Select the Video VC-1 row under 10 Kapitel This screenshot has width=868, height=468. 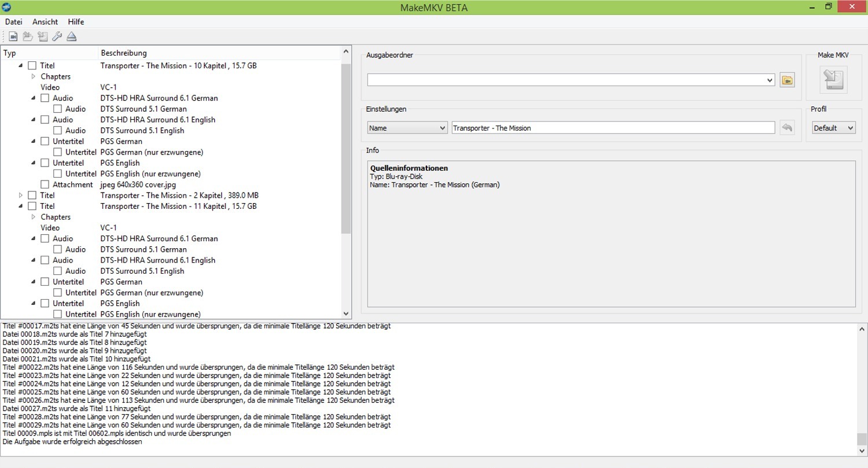tap(171, 87)
